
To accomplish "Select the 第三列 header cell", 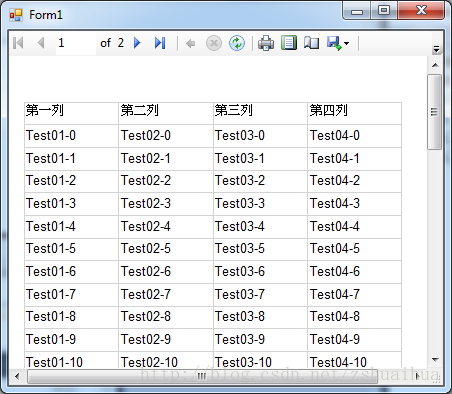I will point(260,114).
